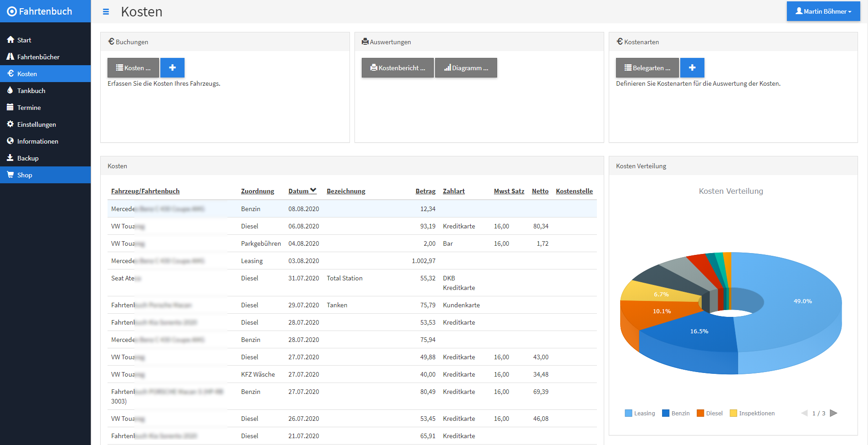Click the droplet icon beside Tankbuch
The height and width of the screenshot is (445, 868).
(x=10, y=90)
